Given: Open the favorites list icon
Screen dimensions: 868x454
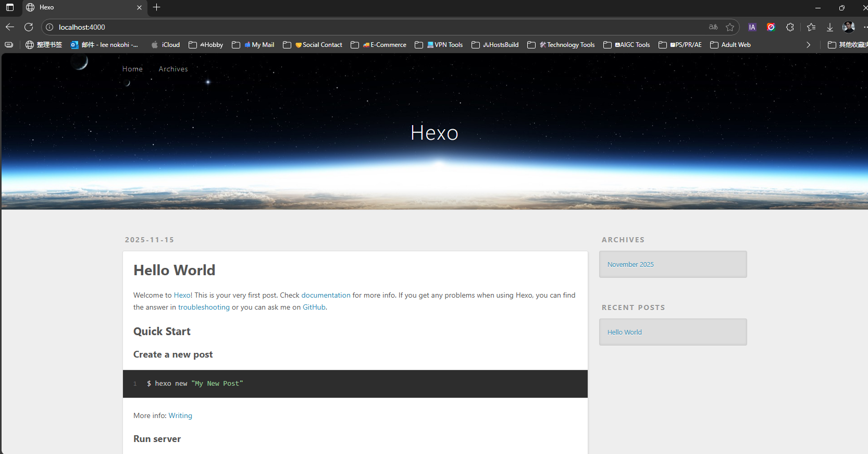Looking at the screenshot, I should [x=811, y=27].
